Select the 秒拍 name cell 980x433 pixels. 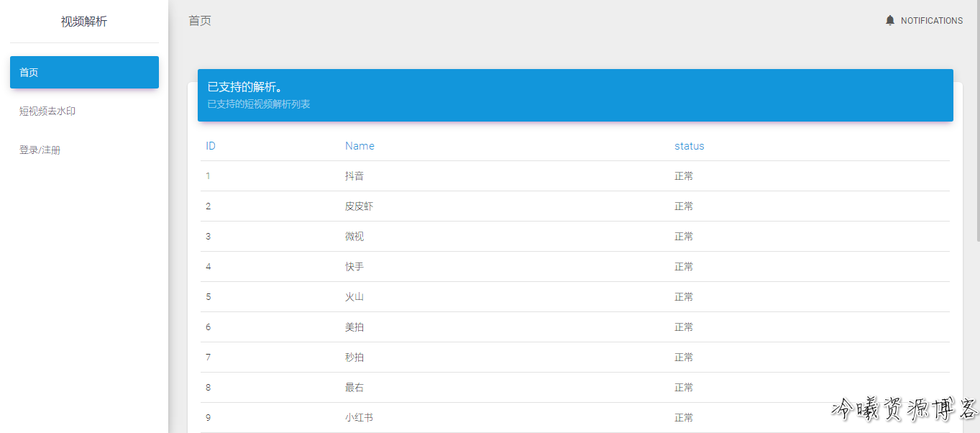tap(354, 357)
